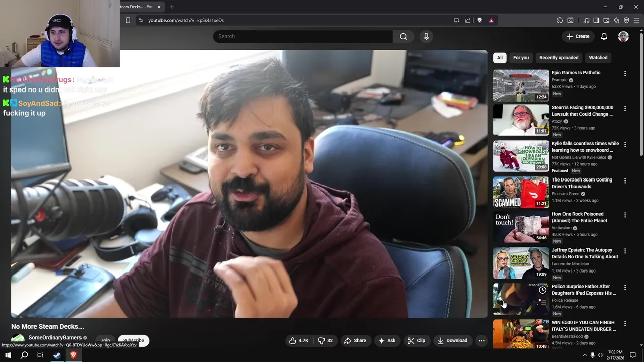Viewport: 644px width, 362px height.
Task: Open options for Jeffrey Epstein Autopsy video
Action: (625, 251)
